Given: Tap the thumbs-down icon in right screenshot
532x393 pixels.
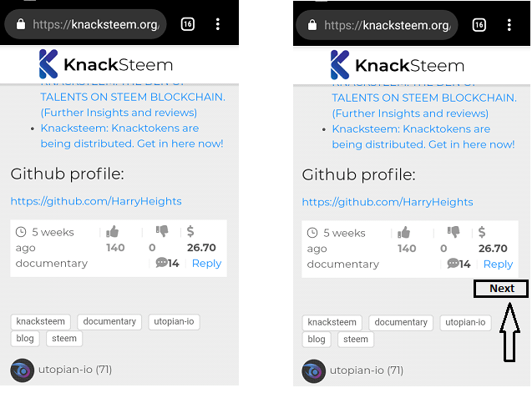Looking at the screenshot, I should (453, 232).
